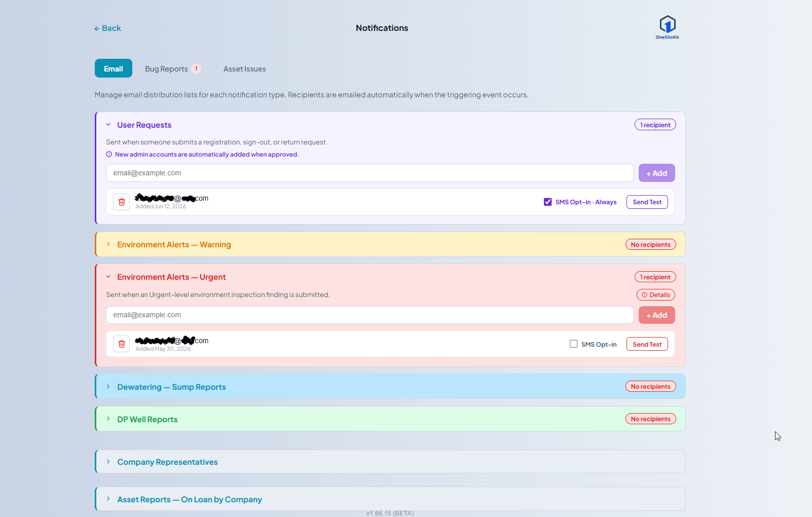Click the 'Manage email distribution lists' description text
Image resolution: width=812 pixels, height=517 pixels.
pyautogui.click(x=312, y=95)
